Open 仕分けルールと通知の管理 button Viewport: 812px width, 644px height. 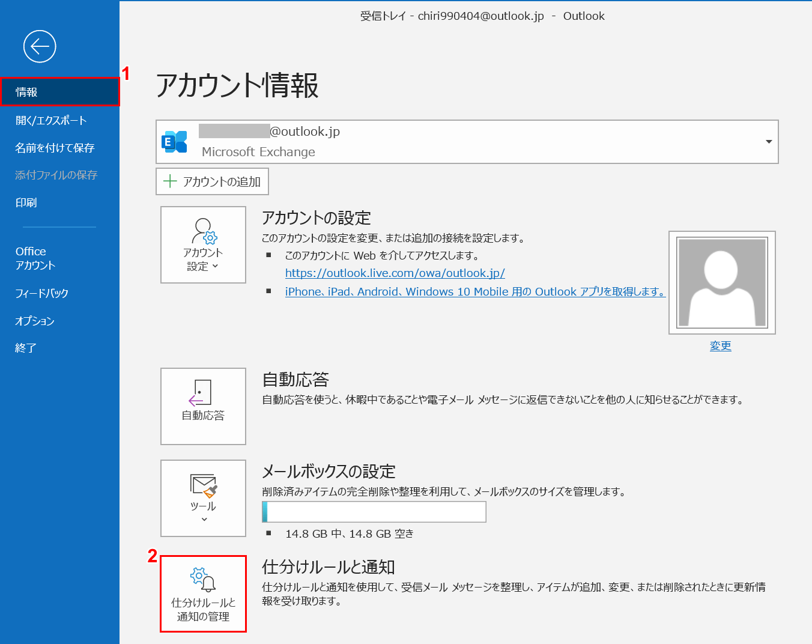(203, 594)
